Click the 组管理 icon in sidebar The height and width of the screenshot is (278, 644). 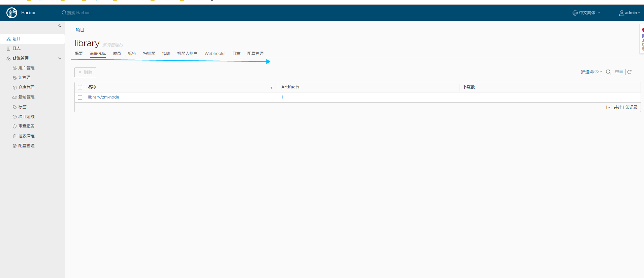coord(14,78)
